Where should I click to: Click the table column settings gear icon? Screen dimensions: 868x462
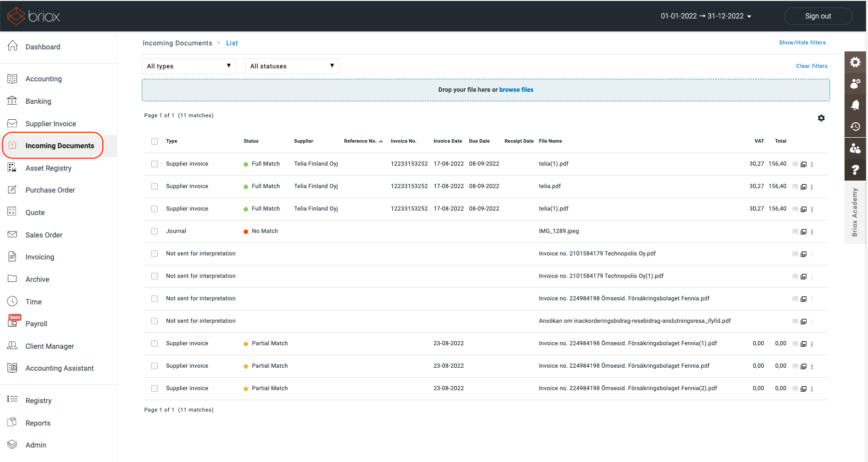pos(821,118)
